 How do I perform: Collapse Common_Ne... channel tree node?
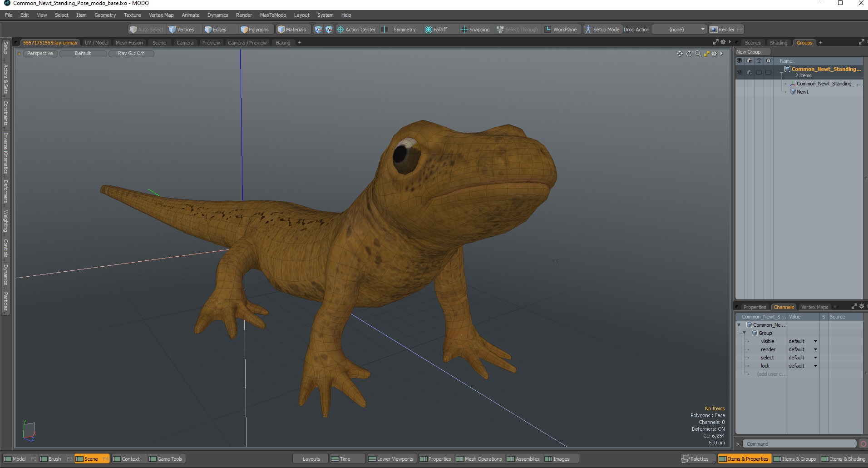[x=739, y=325]
